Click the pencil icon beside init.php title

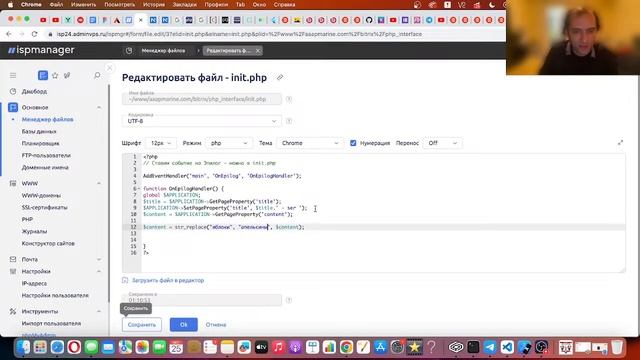[x=280, y=78]
